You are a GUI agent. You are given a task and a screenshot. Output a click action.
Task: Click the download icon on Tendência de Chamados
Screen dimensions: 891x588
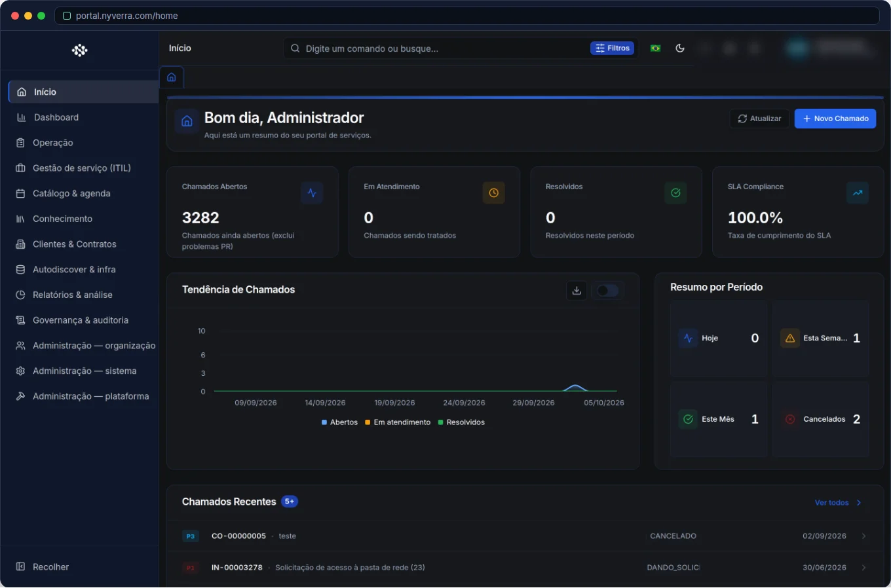pyautogui.click(x=577, y=291)
